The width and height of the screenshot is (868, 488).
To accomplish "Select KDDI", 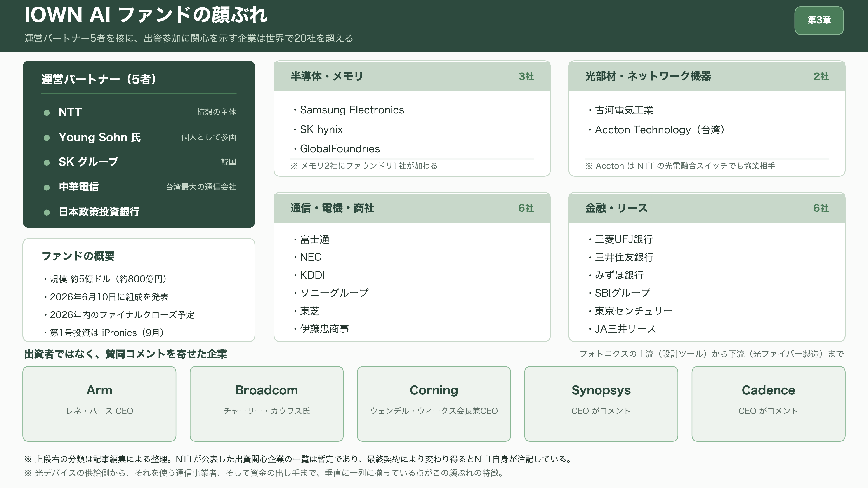I will [x=312, y=275].
